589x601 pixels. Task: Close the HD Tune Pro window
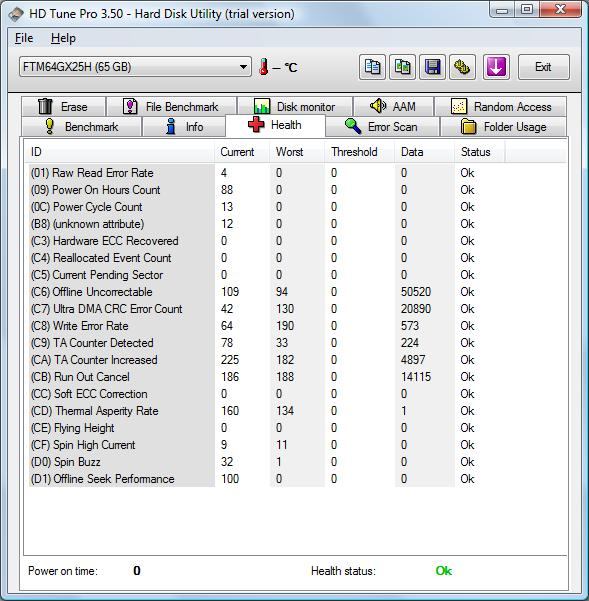tap(560, 10)
